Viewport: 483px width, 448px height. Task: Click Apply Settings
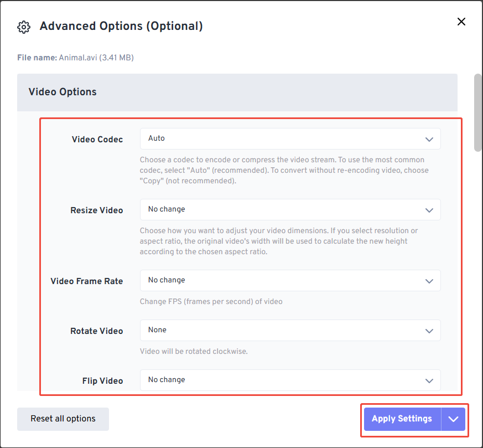pyautogui.click(x=401, y=419)
